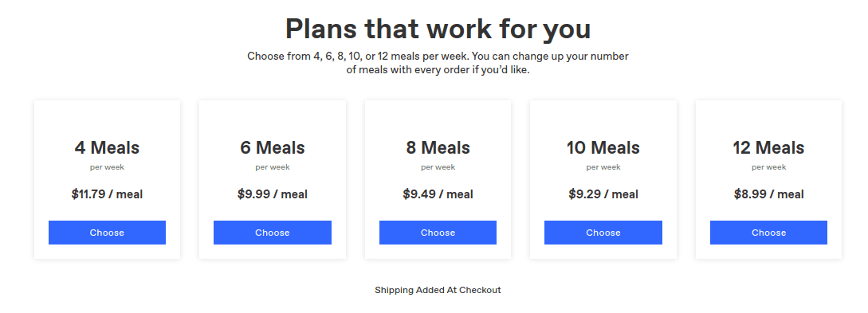
Task: Choose the 12 Meals plan
Action: (x=768, y=233)
